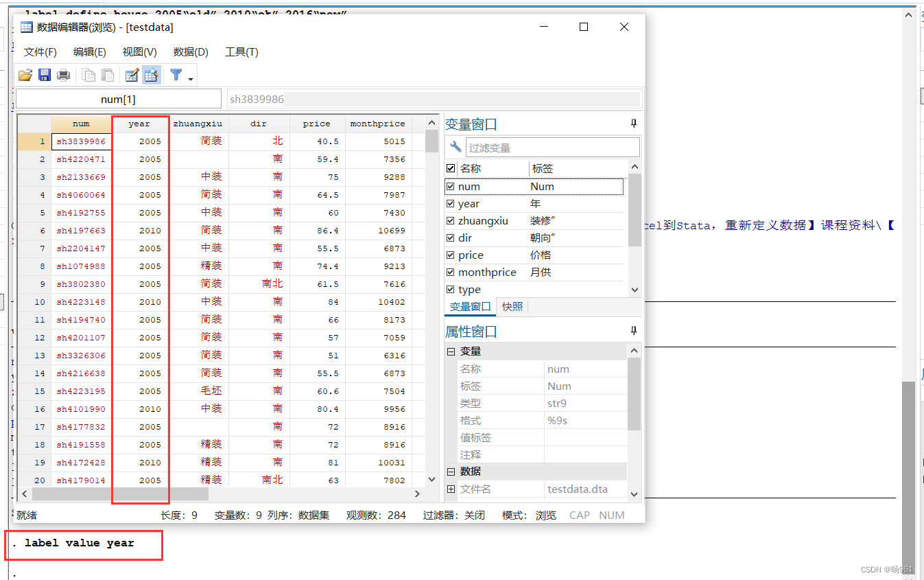Click the wrench icon beside variable filter
This screenshot has width=924, height=580.
coord(455,147)
